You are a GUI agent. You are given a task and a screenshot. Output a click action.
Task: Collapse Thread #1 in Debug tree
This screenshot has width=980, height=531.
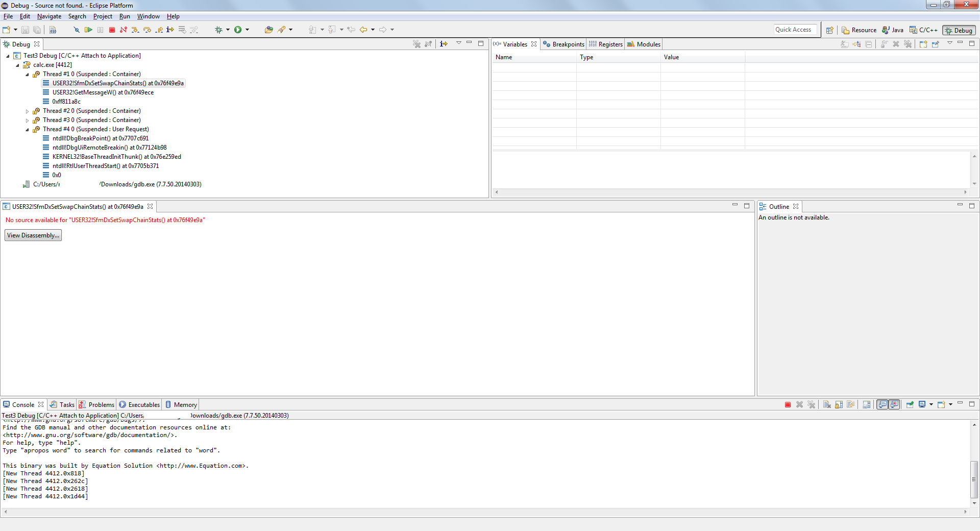(27, 75)
